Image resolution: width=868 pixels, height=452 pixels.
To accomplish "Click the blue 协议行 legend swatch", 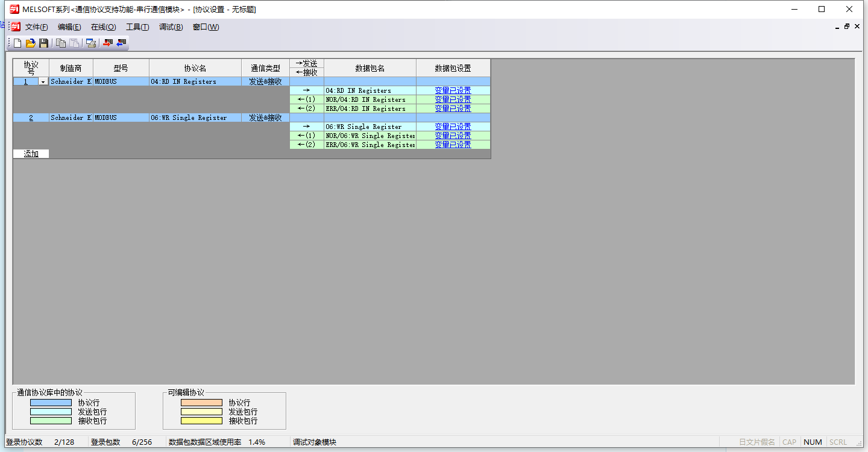I will point(51,403).
